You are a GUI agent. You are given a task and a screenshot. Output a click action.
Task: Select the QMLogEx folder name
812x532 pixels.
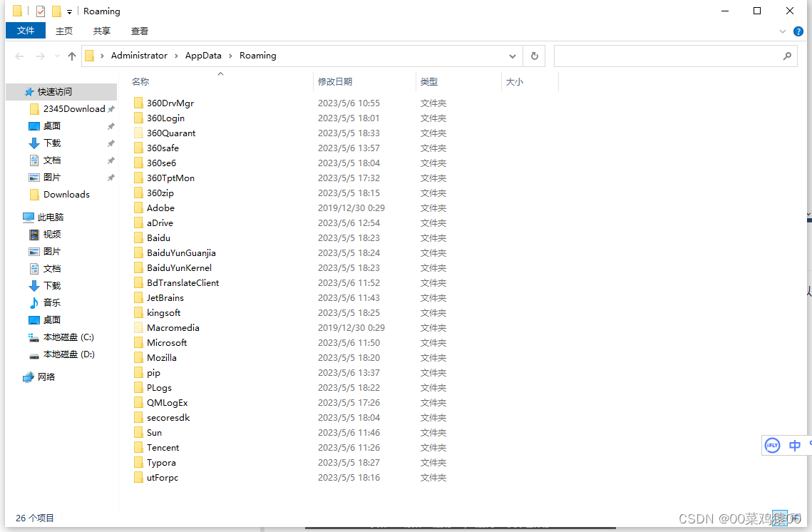[x=168, y=403]
